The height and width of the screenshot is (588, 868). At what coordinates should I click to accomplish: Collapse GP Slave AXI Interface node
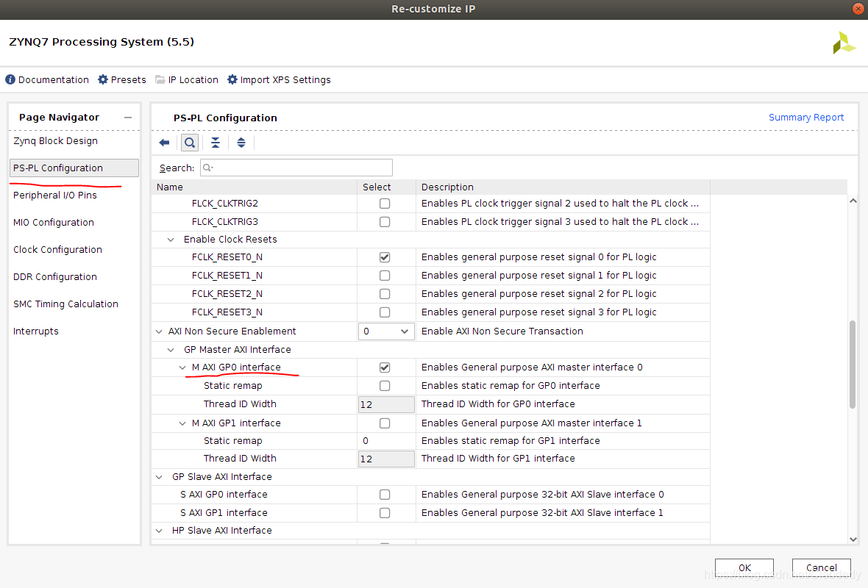click(x=159, y=477)
